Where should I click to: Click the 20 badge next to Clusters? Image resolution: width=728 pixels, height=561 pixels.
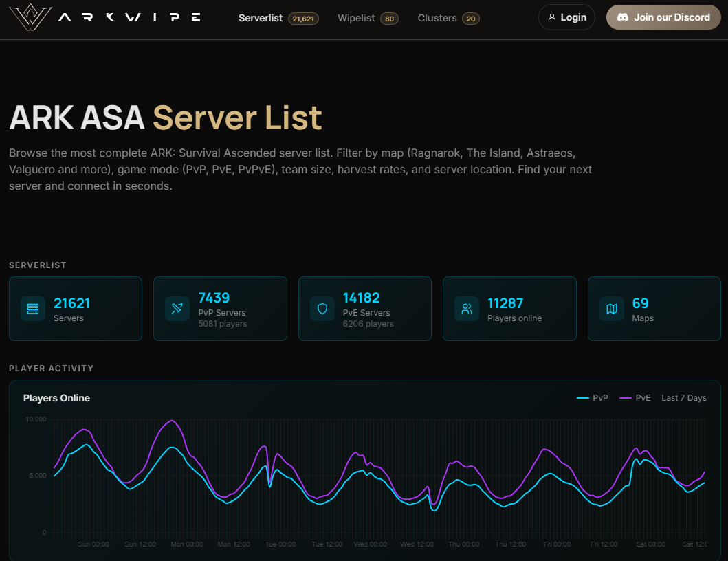[x=471, y=19]
